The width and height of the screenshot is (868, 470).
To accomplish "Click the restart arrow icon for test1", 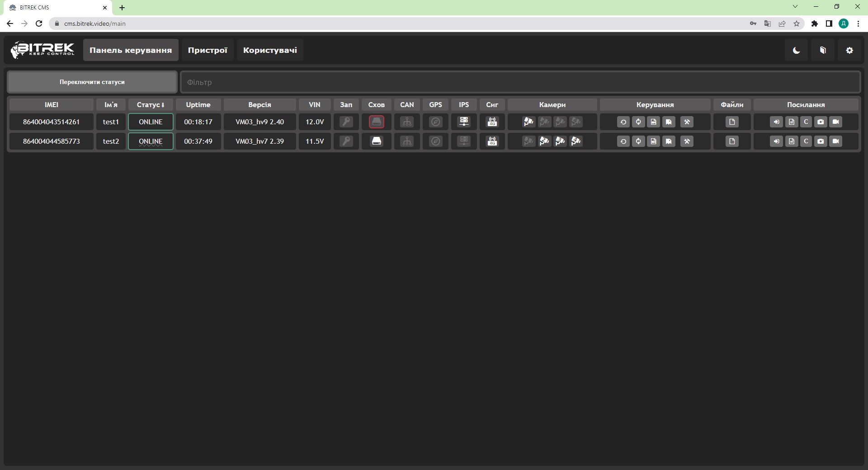I will [623, 122].
